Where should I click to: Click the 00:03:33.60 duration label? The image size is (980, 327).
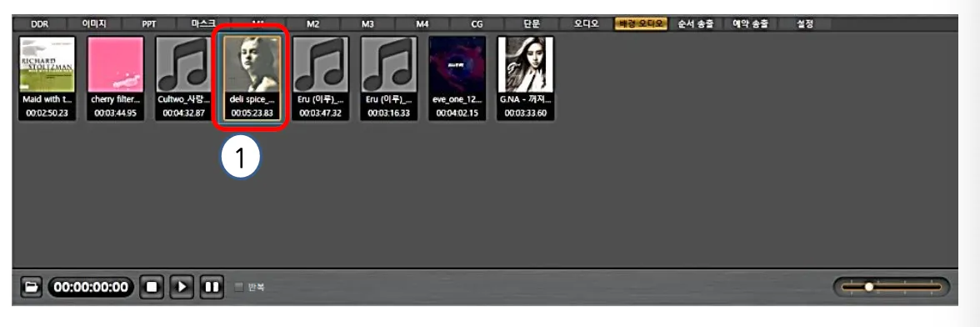525,113
